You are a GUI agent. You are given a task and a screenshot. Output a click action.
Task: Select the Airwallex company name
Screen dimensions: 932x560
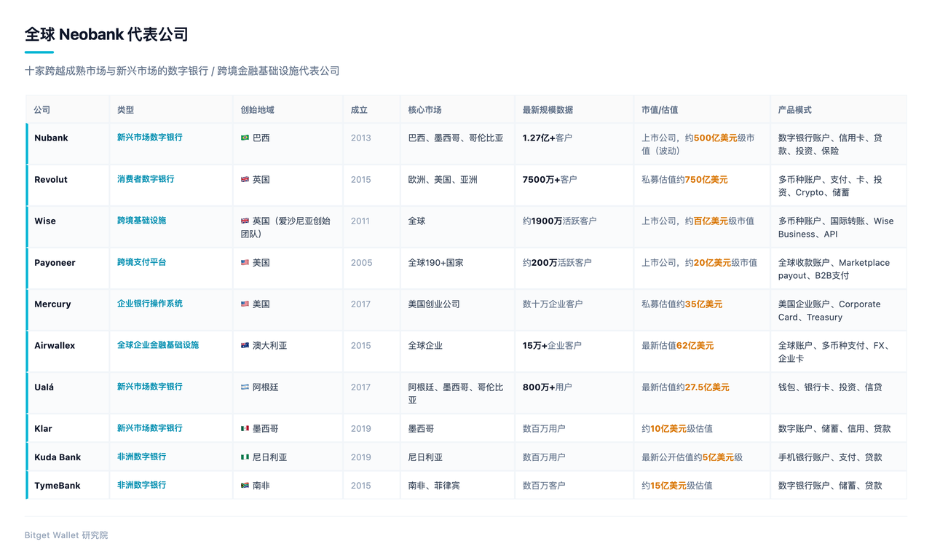pyautogui.click(x=55, y=345)
